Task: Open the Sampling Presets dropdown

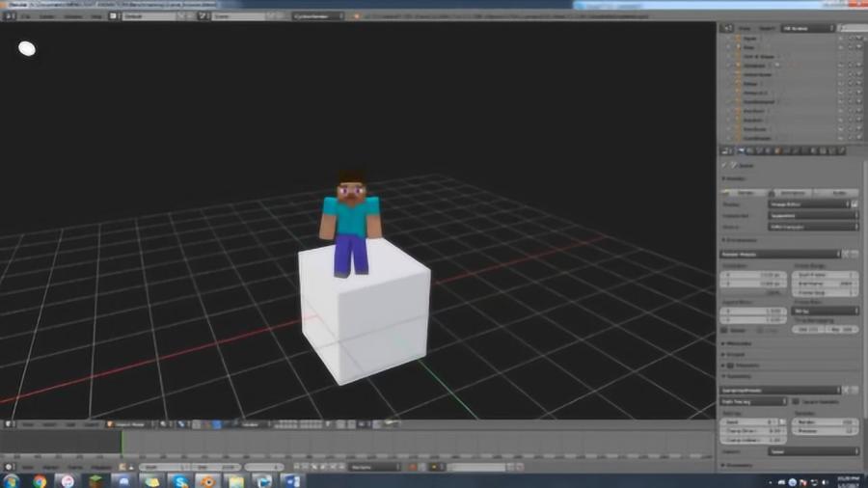Action: [x=780, y=390]
